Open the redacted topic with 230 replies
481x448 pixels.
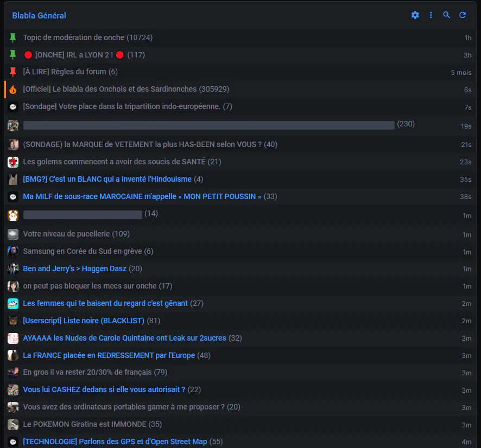coord(209,125)
